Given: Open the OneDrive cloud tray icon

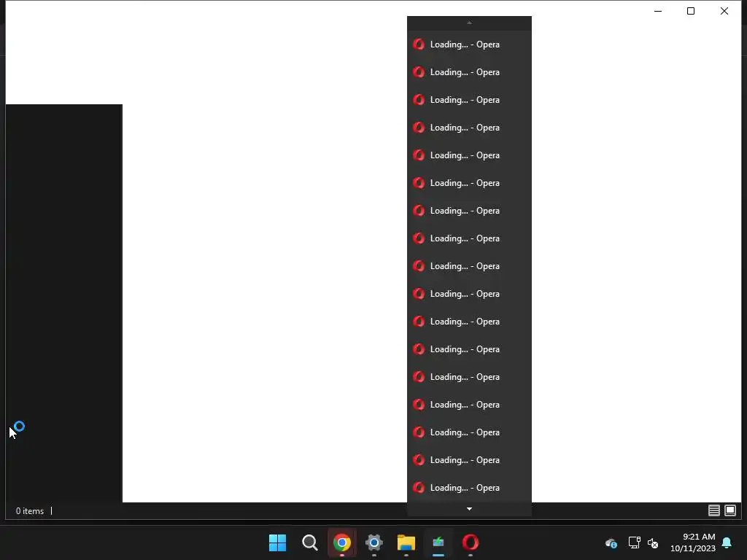Looking at the screenshot, I should point(611,542).
